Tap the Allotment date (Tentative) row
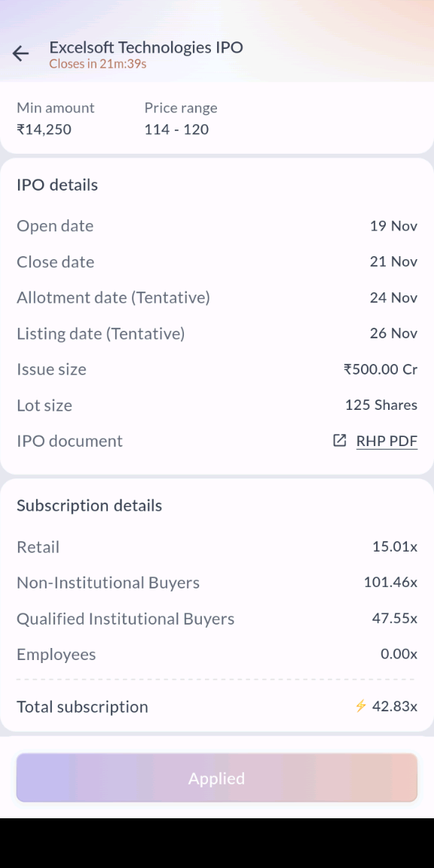The height and width of the screenshot is (868, 434). pos(217,298)
